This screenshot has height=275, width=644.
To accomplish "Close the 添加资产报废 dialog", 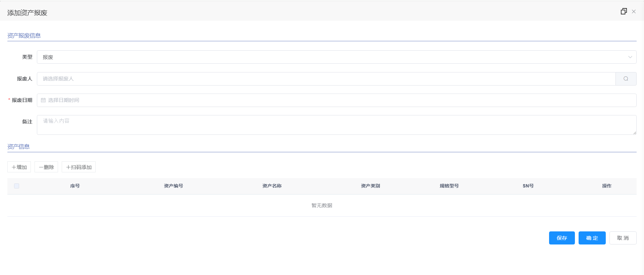I will [x=634, y=11].
